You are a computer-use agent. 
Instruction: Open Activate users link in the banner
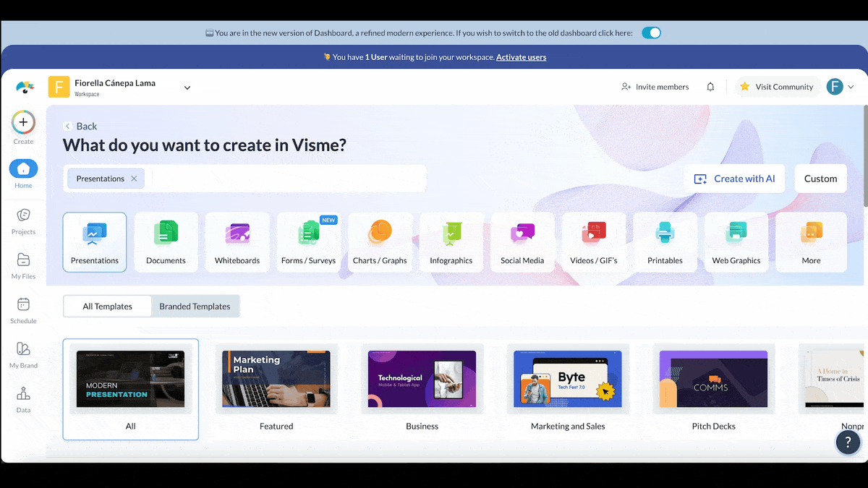click(x=522, y=57)
